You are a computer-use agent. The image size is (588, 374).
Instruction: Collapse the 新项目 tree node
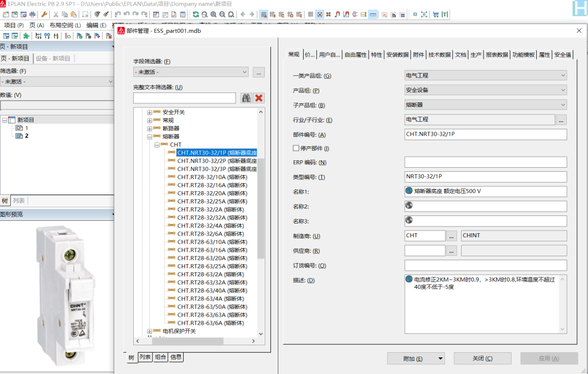(x=5, y=120)
